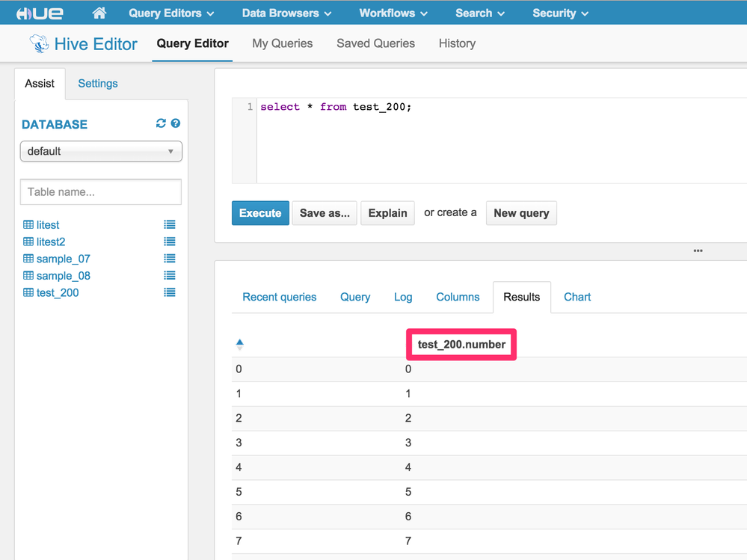
Task: Open the Workflows menu
Action: click(x=393, y=13)
